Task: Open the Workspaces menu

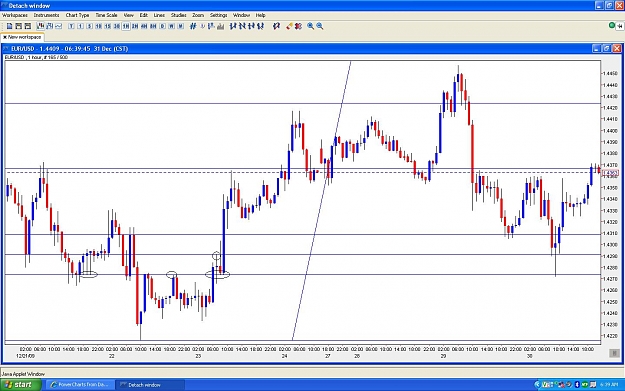Action: pyautogui.click(x=15, y=15)
